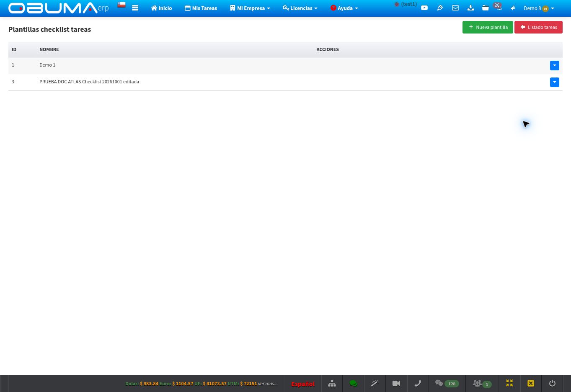Open the Licencias dropdown menu
The image size is (571, 392).
click(300, 8)
